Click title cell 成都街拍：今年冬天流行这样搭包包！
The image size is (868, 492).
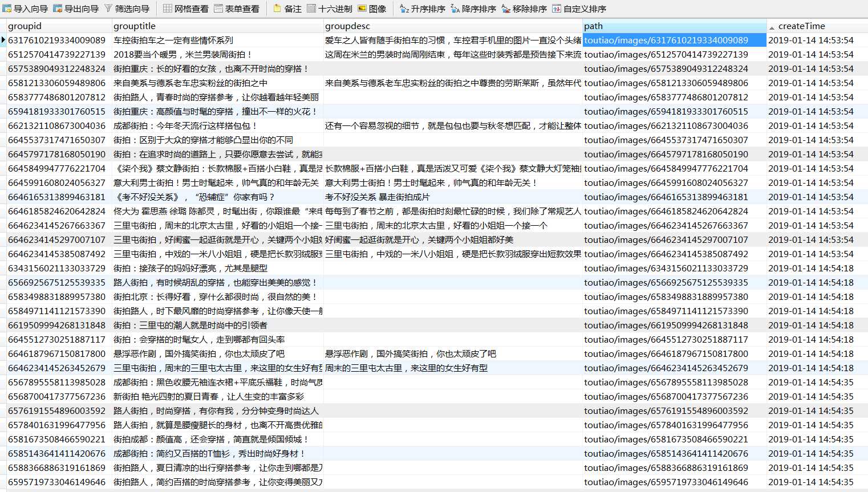[217, 125]
